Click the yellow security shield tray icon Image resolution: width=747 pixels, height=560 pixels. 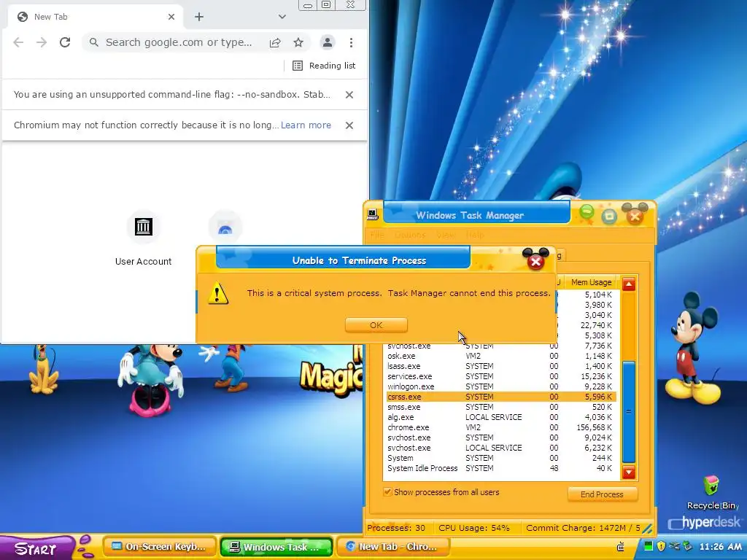coord(661,545)
